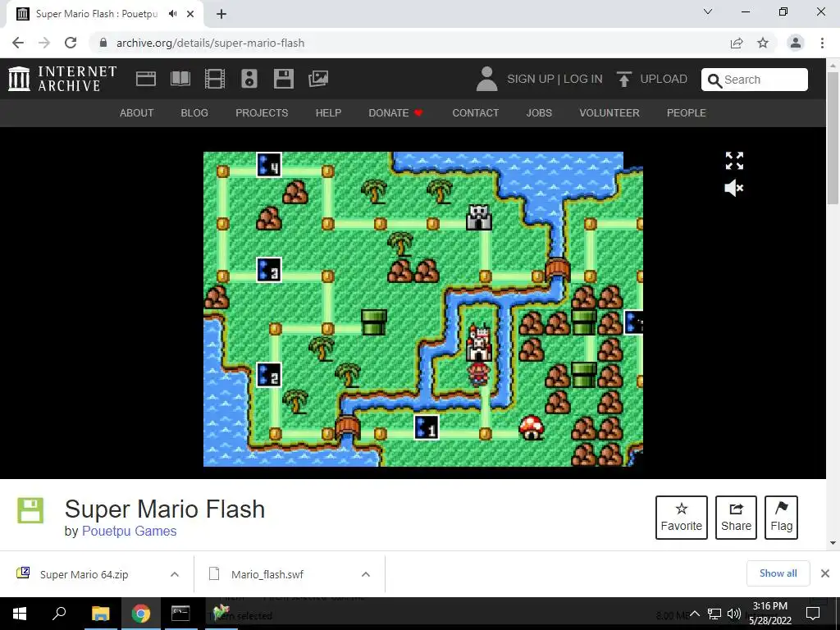This screenshot has height=630, width=840.
Task: Click the Flag button
Action: pos(781,518)
